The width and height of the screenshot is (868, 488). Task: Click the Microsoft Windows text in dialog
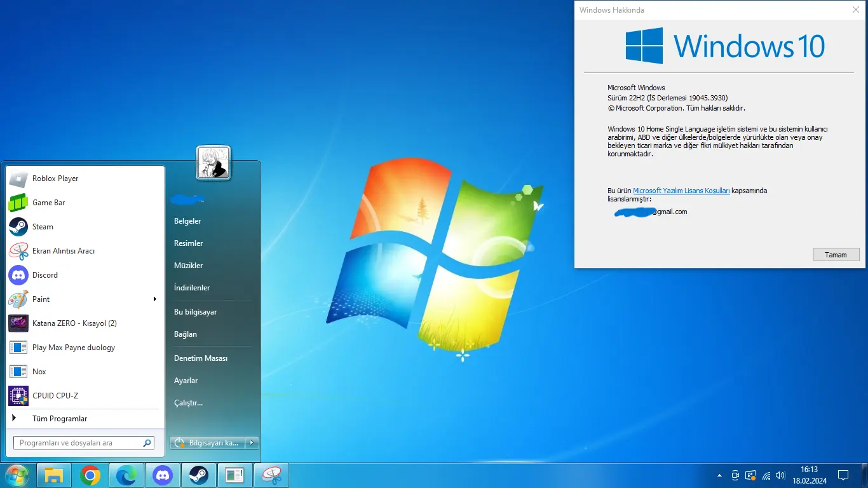tap(636, 88)
